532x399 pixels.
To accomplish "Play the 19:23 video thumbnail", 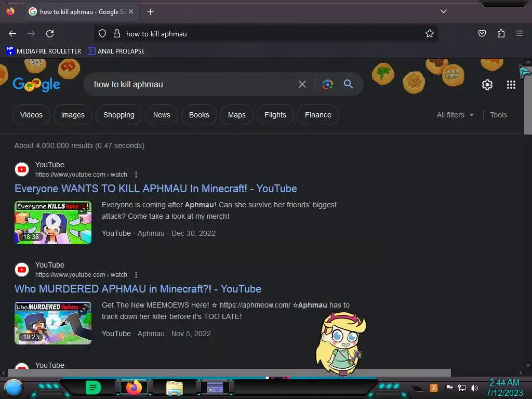I will click(x=53, y=323).
